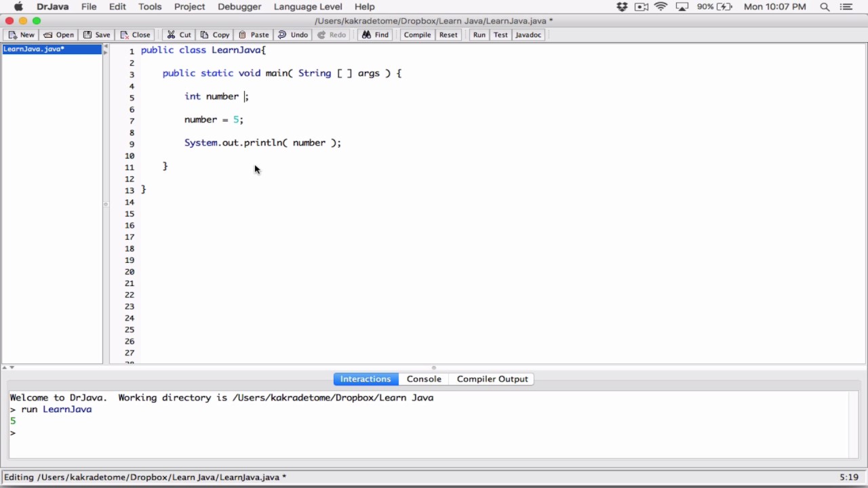Compile the program
The width and height of the screenshot is (868, 488).
pos(417,35)
